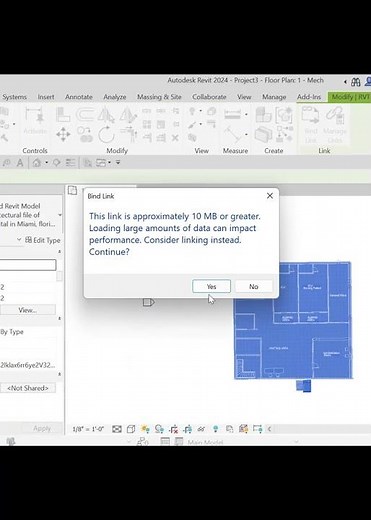The image size is (371, 520).
Task: Open the view scale 1/8" = 1'-0"
Action: [x=88, y=429]
